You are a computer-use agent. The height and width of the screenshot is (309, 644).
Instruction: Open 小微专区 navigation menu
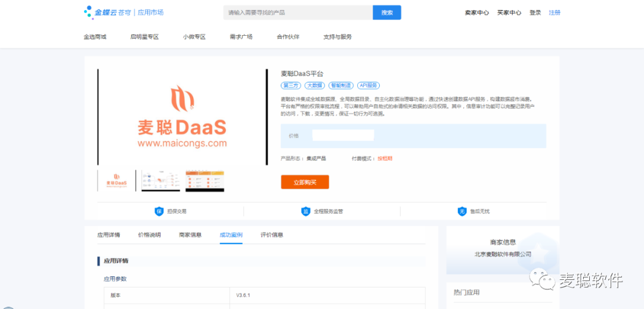pyautogui.click(x=194, y=37)
